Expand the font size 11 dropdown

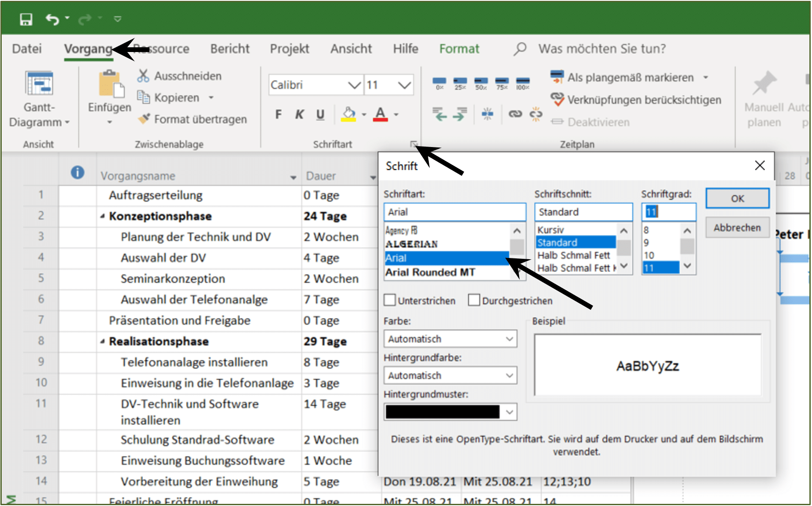pyautogui.click(x=404, y=85)
